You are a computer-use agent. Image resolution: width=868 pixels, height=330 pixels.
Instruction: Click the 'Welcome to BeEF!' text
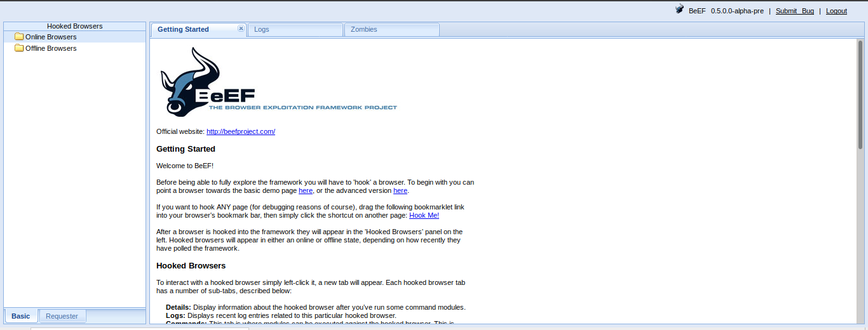(x=185, y=166)
